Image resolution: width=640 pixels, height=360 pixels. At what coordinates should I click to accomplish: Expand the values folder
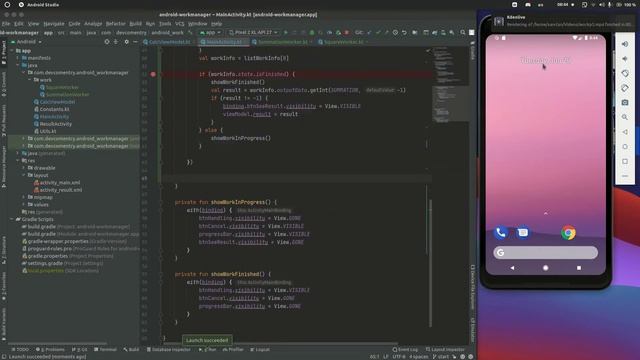(x=24, y=204)
